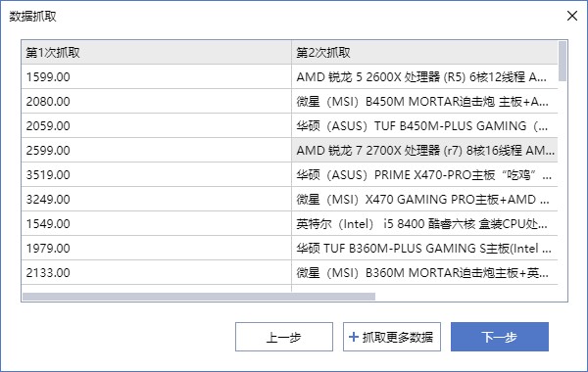This screenshot has width=588, height=372.
Task: Click 抓取更多数据 button
Action: pos(391,337)
